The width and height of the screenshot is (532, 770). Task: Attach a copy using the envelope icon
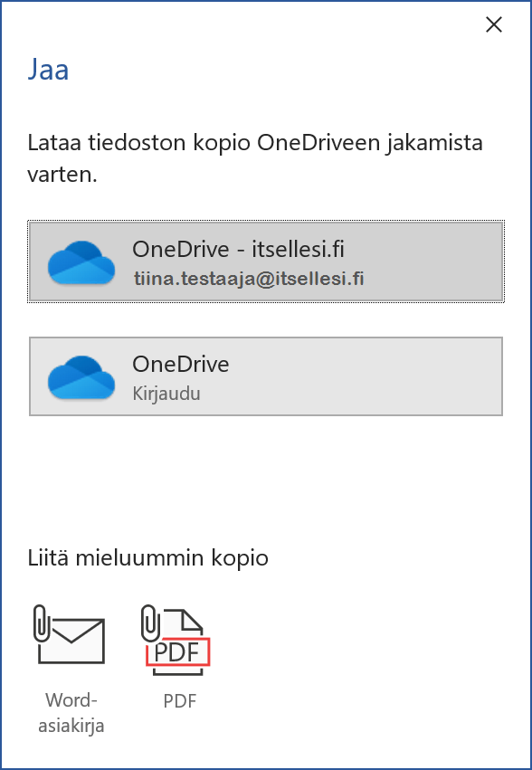71,635
